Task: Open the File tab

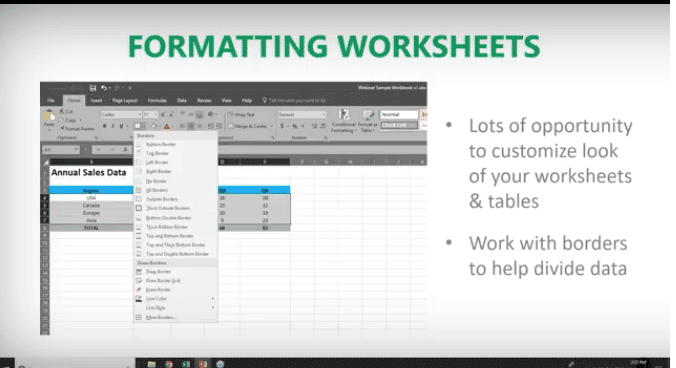Action: [x=51, y=100]
